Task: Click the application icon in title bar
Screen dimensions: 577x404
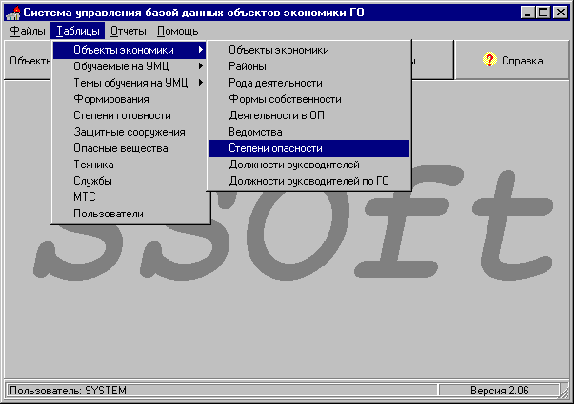Action: click(x=14, y=13)
